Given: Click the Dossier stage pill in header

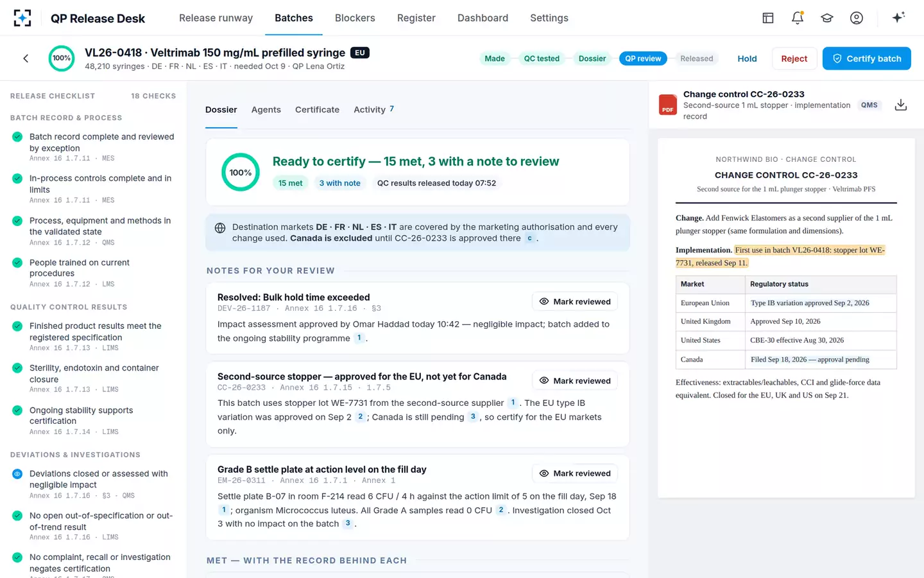Looking at the screenshot, I should click(592, 58).
